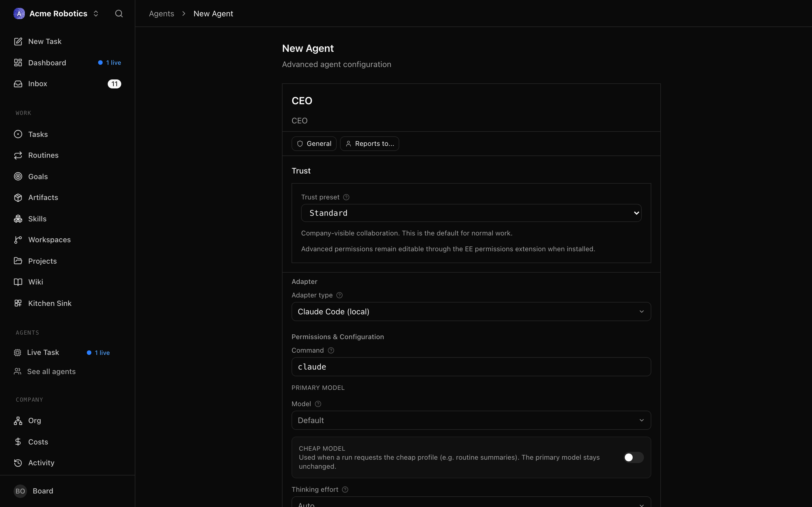Open Inbox tray icon in sidebar

point(18,84)
